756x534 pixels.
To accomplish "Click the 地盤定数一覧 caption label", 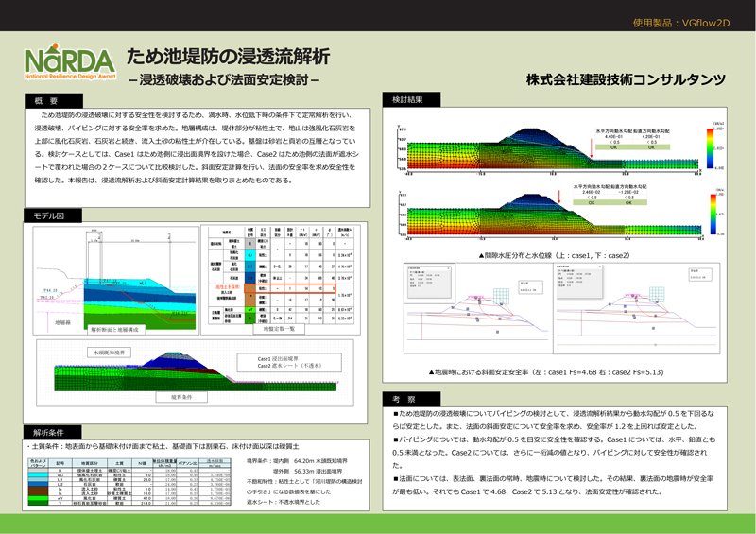I will pyautogui.click(x=279, y=329).
